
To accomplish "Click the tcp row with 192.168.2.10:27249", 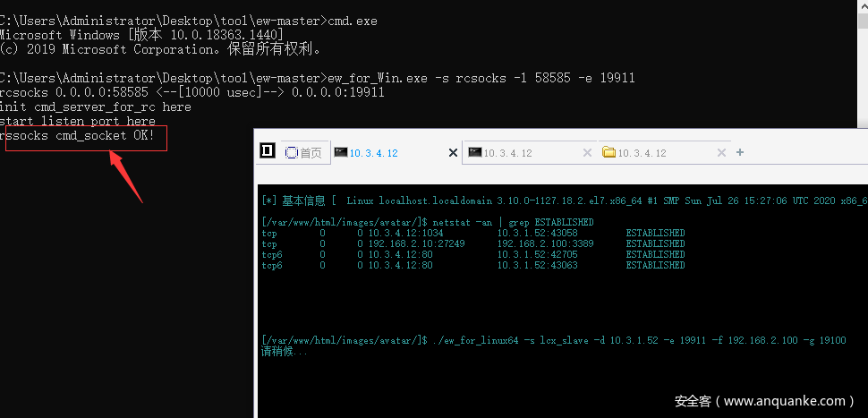I will pos(473,243).
